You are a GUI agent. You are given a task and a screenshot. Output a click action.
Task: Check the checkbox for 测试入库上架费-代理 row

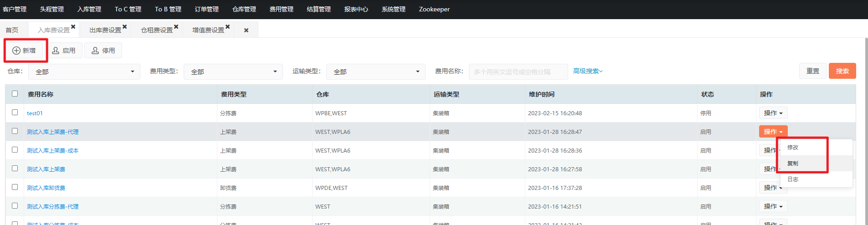(15, 131)
